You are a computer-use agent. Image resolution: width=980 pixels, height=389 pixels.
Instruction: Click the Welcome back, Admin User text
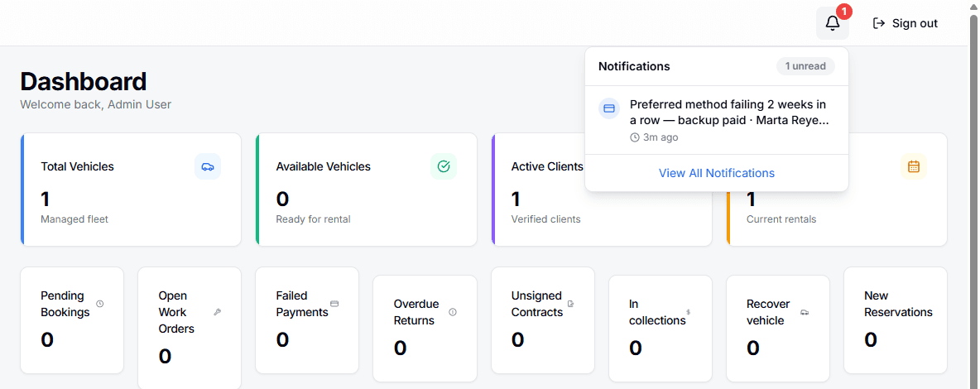[96, 104]
